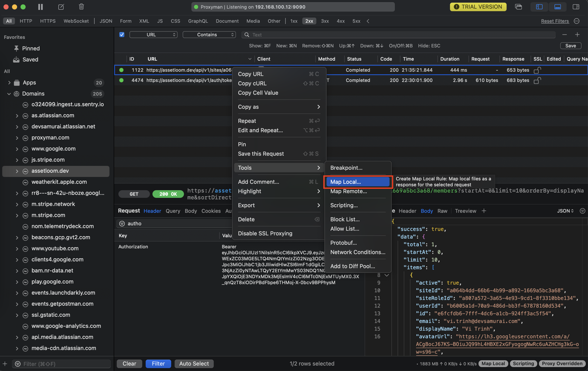The width and height of the screenshot is (588, 371).
Task: Choose Breakpoint from Tools submenu
Action: coord(357,168)
